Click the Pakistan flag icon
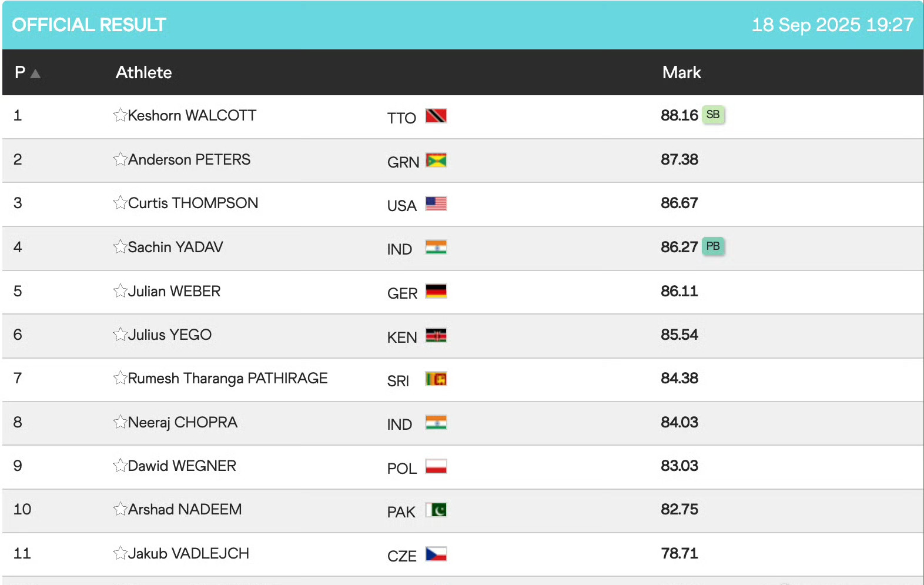The image size is (924, 585). (436, 510)
